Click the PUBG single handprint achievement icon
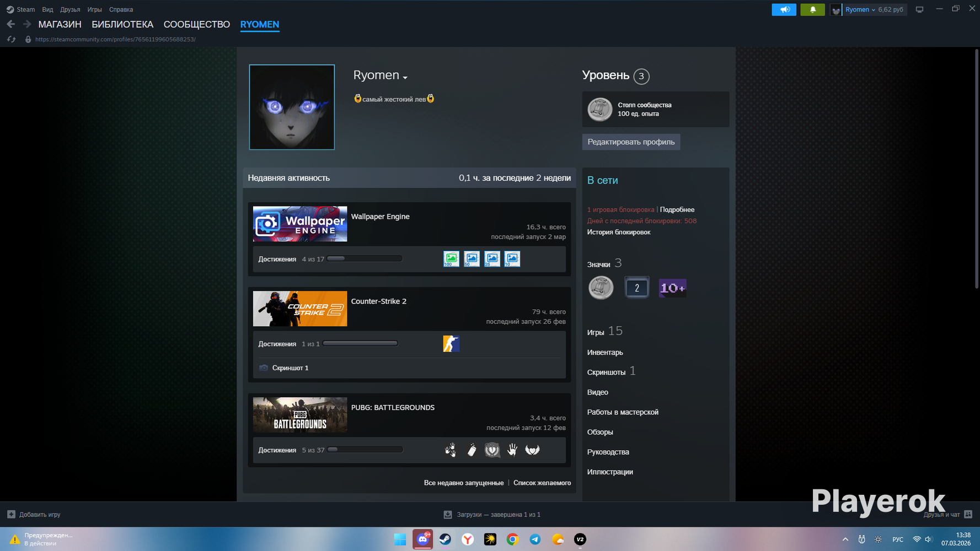Viewport: 980px width, 551px height. (512, 450)
